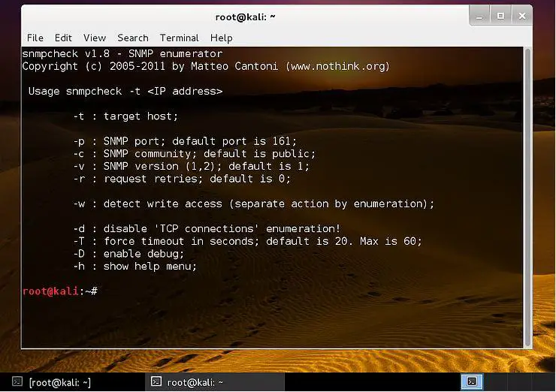Click the www.nothink.org text
Image resolution: width=556 pixels, height=392 pixels.
[338, 66]
